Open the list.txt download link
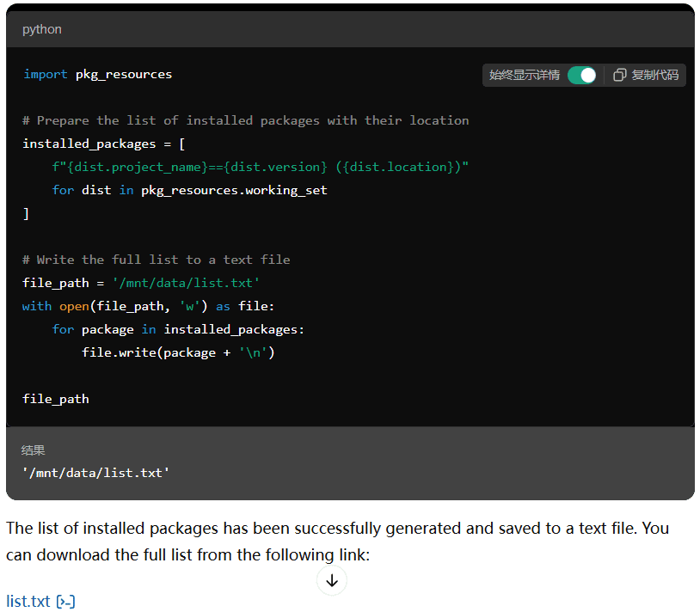 click(28, 602)
